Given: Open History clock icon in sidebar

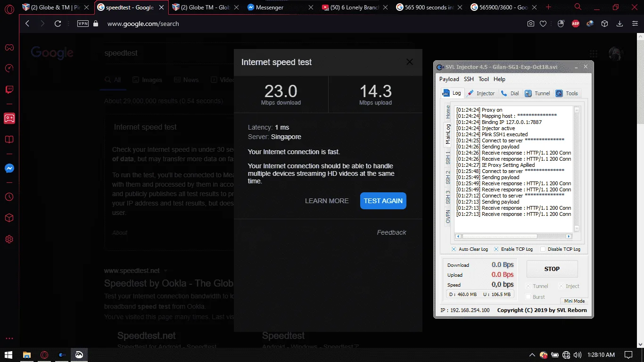Looking at the screenshot, I should (9, 197).
